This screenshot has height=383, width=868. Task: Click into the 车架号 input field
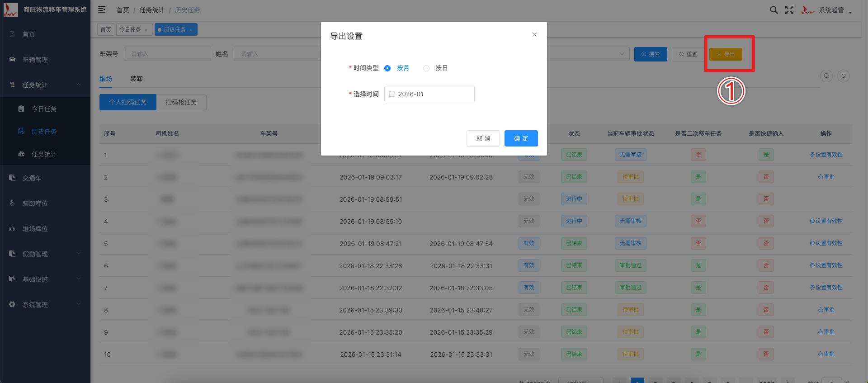[x=167, y=54]
